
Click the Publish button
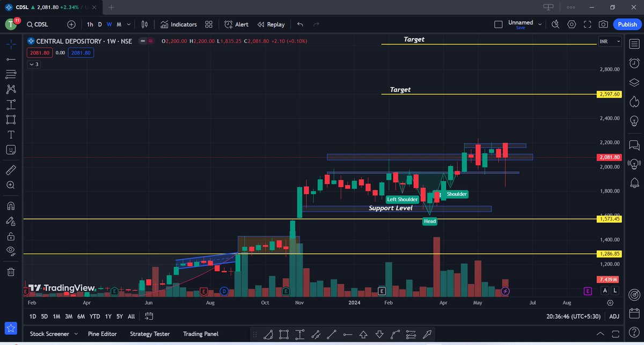tap(627, 24)
